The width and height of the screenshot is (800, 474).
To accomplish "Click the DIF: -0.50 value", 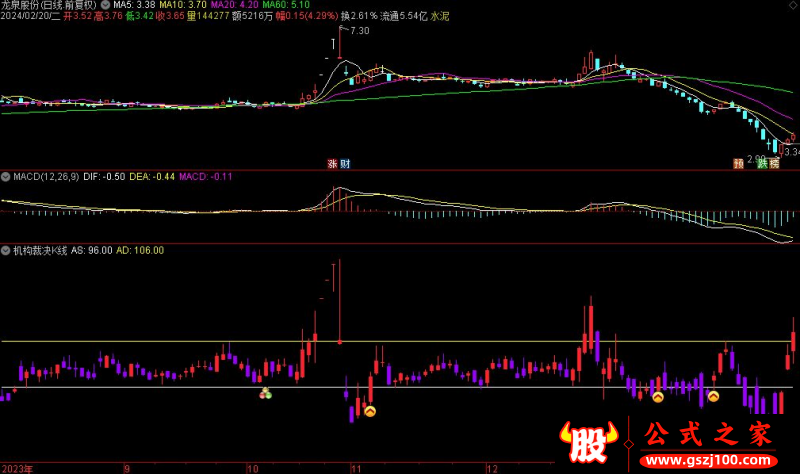I will click(104, 177).
